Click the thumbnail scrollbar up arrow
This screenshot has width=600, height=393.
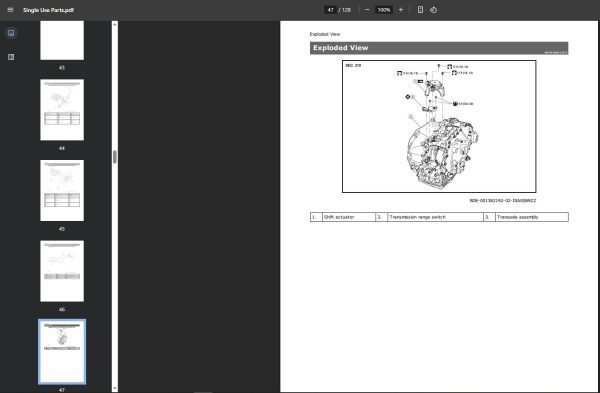(115, 24)
